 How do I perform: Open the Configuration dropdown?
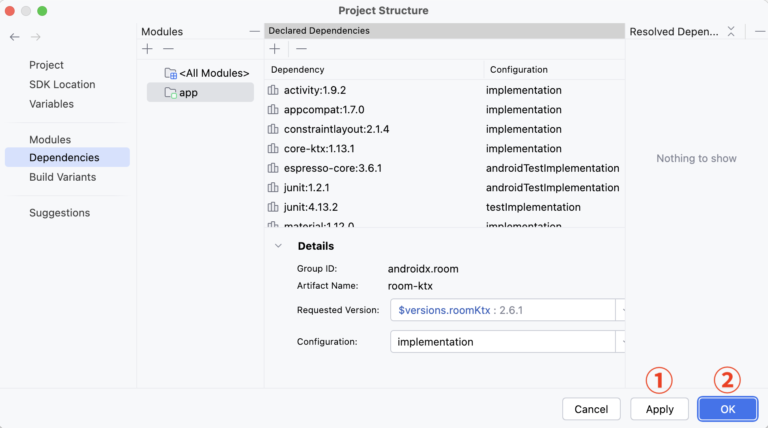[x=620, y=342]
